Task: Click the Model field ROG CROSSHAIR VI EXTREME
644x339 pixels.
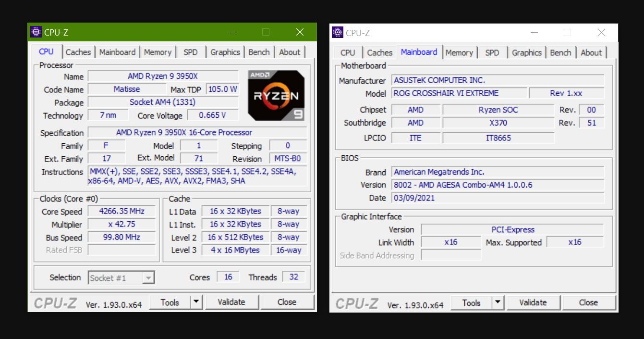Action: 459,93
